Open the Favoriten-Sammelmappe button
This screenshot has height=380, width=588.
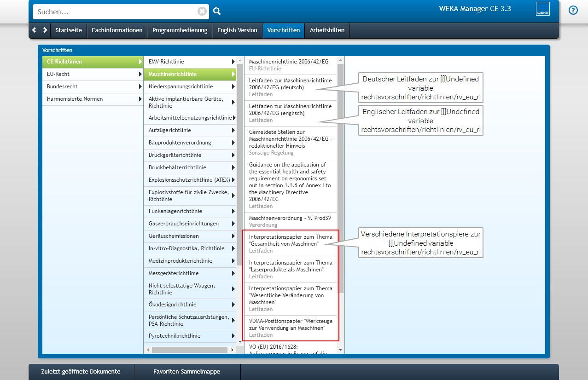coord(186,372)
